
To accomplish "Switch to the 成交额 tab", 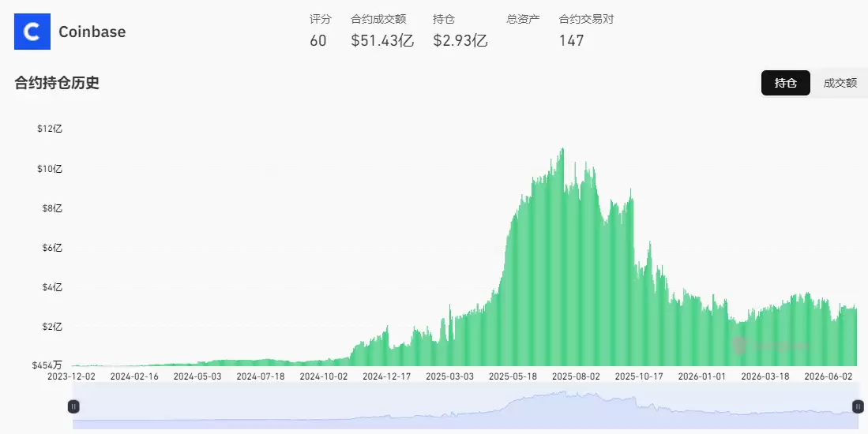I will coord(840,83).
